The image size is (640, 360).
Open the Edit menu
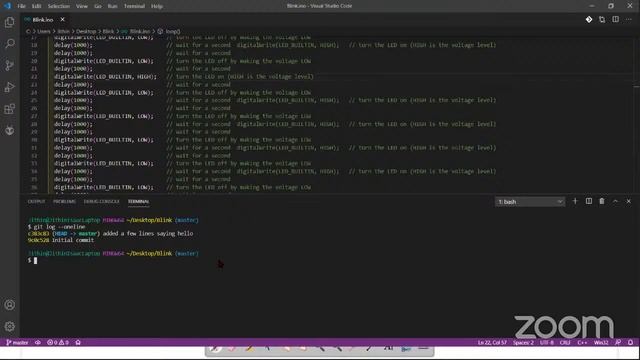tap(36, 6)
